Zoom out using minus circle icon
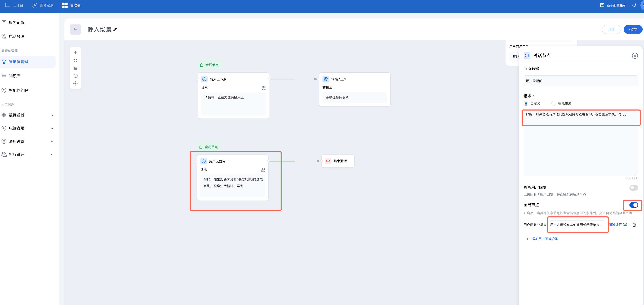644x305 pixels. 75,76
